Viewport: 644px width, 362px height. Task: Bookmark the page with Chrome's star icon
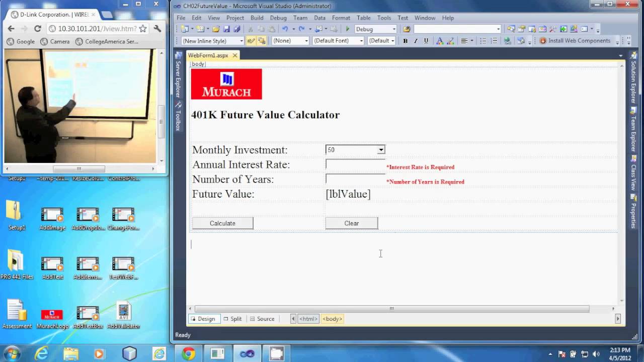[x=143, y=29]
